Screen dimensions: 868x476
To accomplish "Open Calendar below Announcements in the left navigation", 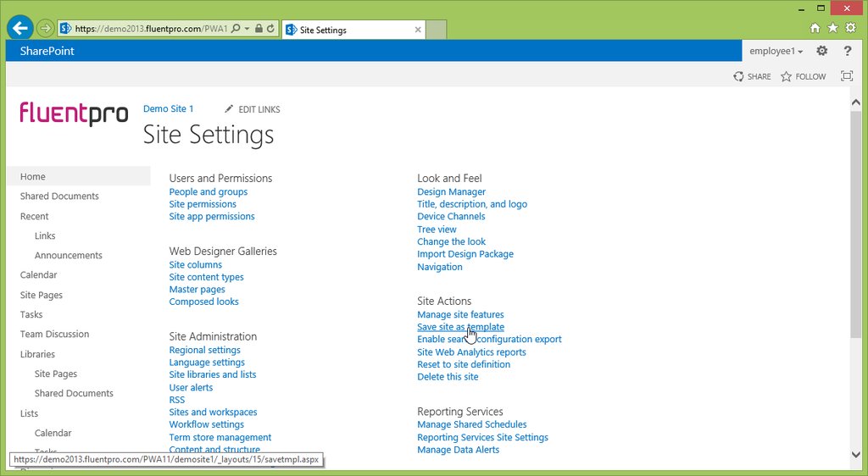I will click(38, 274).
